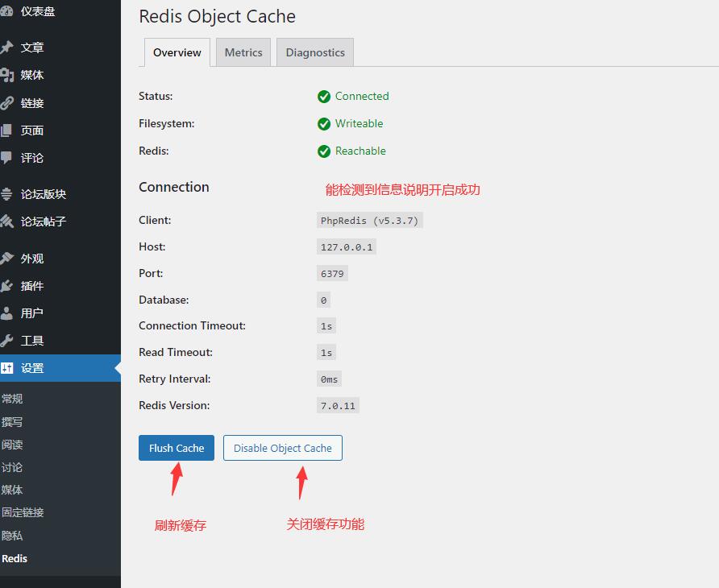Viewport: 719px width, 588px height.
Task: Select the Overview tab
Action: pos(177,52)
